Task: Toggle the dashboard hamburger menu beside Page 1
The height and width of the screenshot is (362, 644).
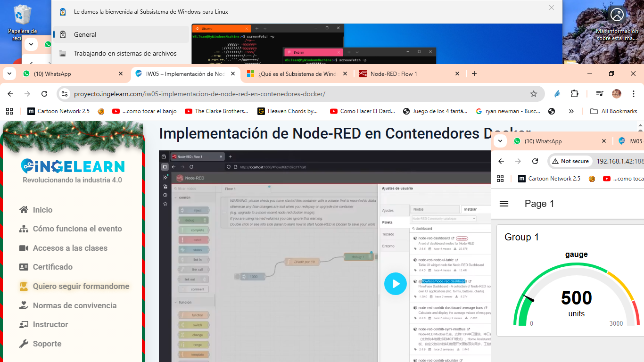Action: point(504,204)
